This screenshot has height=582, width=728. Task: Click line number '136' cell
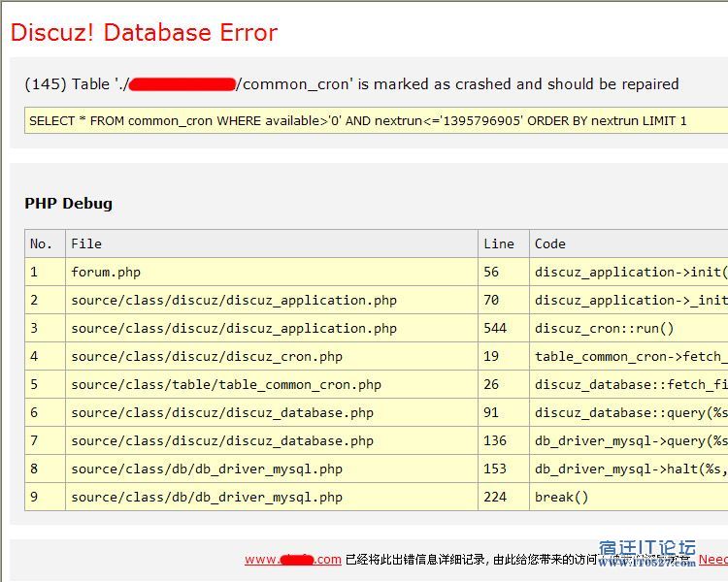(504, 441)
